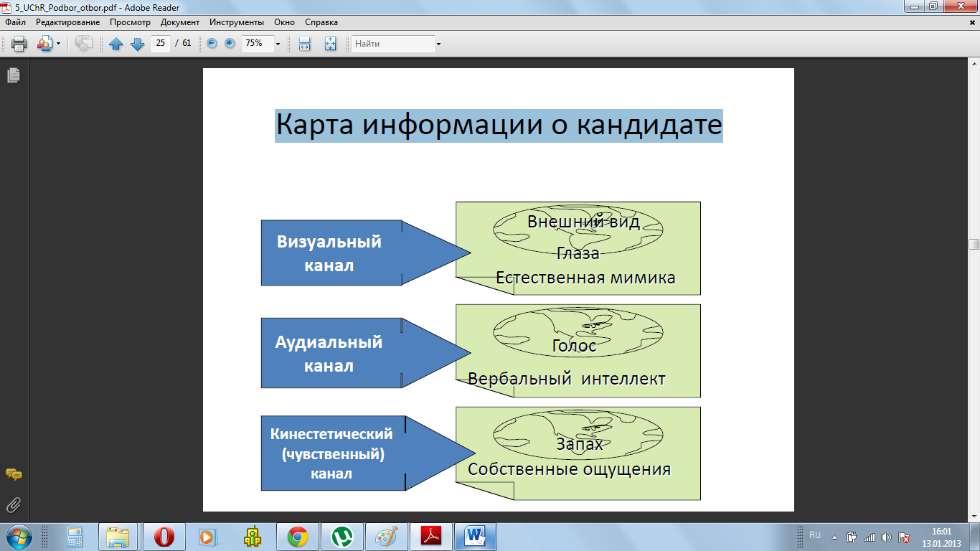Open the Справка menu
This screenshot has width=980, height=551.
pos(321,22)
